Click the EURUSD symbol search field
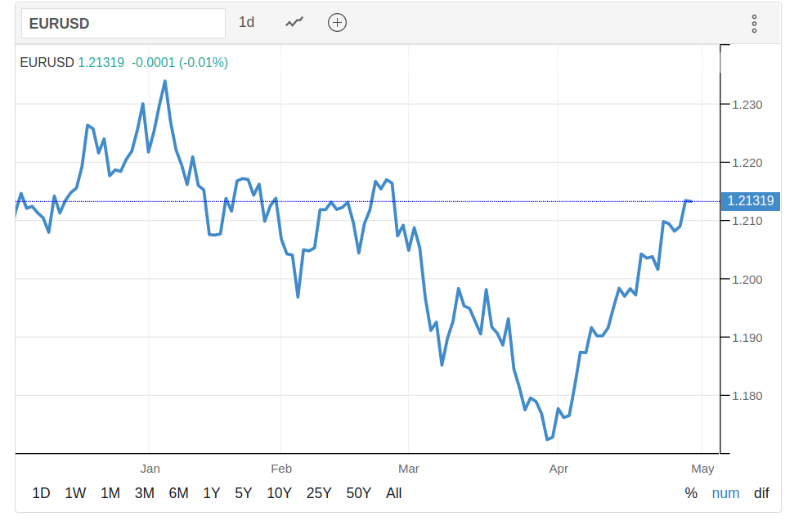 (123, 24)
